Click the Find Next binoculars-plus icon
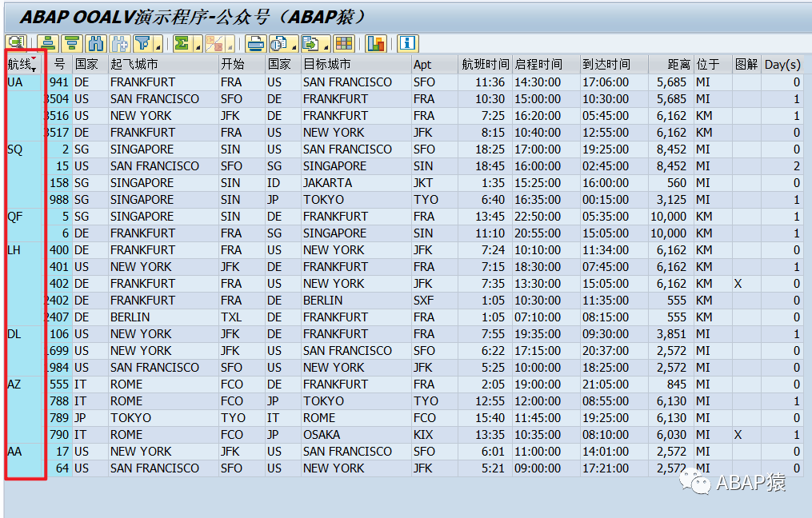This screenshot has width=812, height=518. [120, 43]
